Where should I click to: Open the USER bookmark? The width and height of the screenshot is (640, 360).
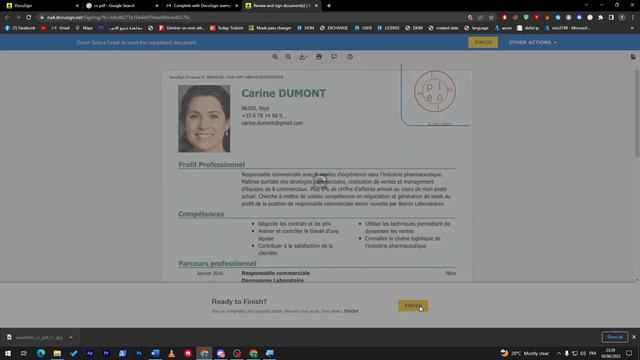pos(363,28)
